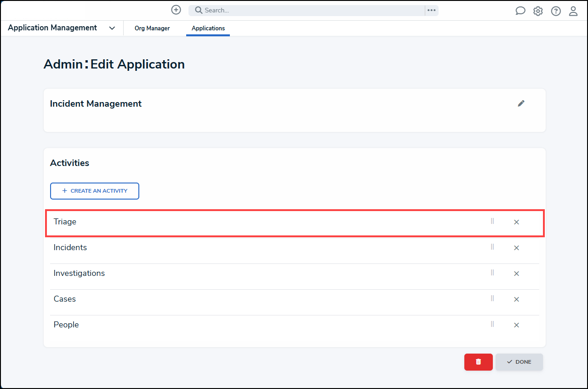This screenshot has width=588, height=389.
Task: Click the plus create icon beside search
Action: 176,10
